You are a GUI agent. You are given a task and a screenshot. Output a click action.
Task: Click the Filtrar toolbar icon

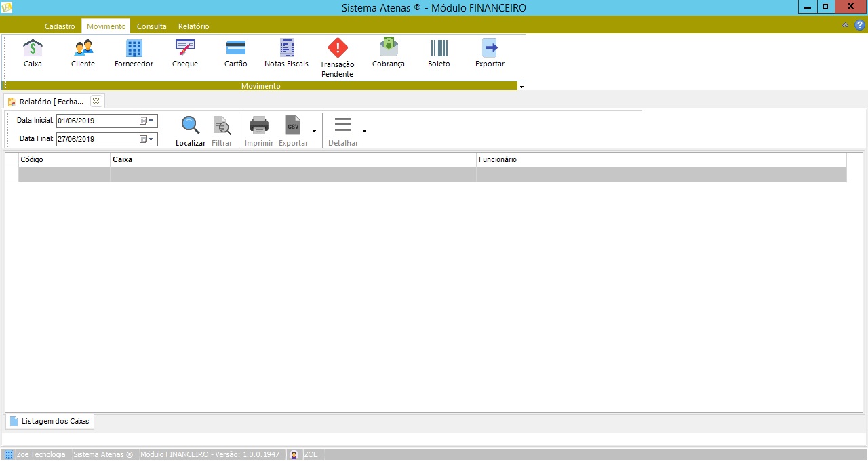[222, 125]
